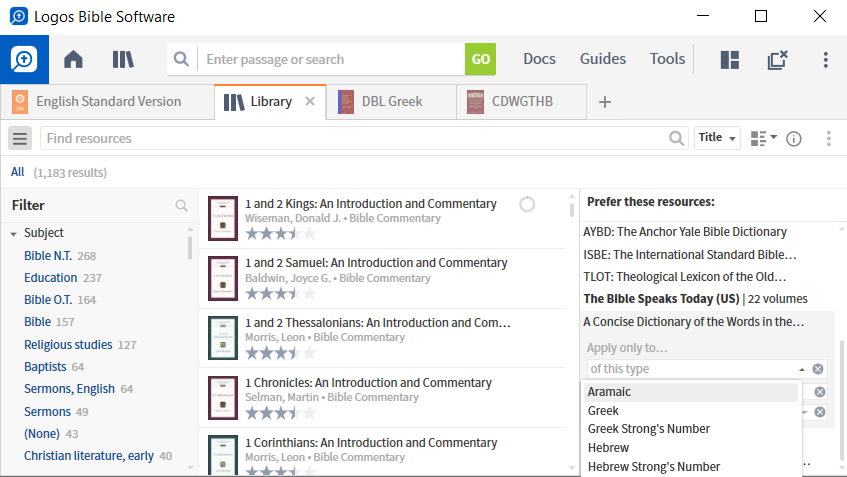The height and width of the screenshot is (477, 847).
Task: Click the filter sidebar scrollbar
Action: tap(190, 248)
